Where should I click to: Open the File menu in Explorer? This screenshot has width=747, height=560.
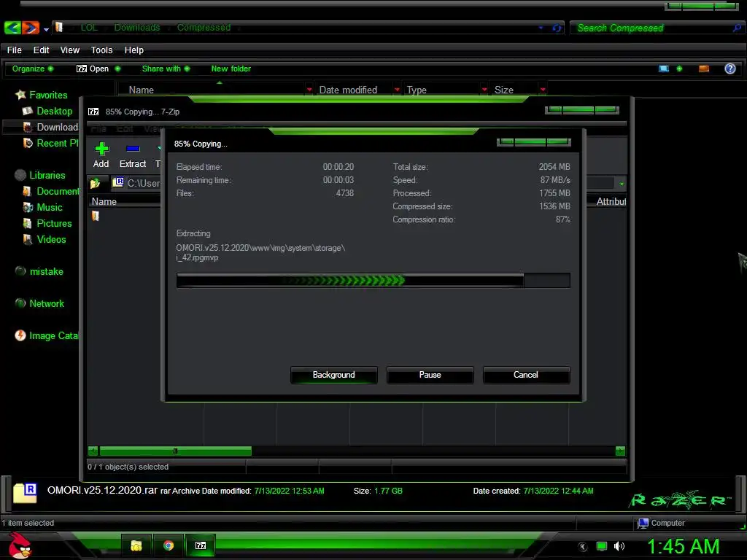[x=15, y=50]
